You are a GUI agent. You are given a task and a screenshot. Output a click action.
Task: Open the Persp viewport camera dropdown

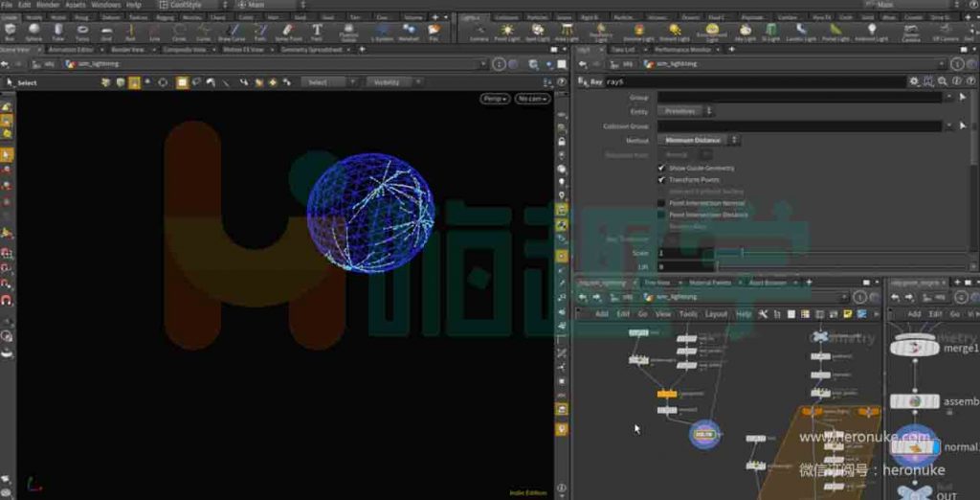pyautogui.click(x=495, y=99)
